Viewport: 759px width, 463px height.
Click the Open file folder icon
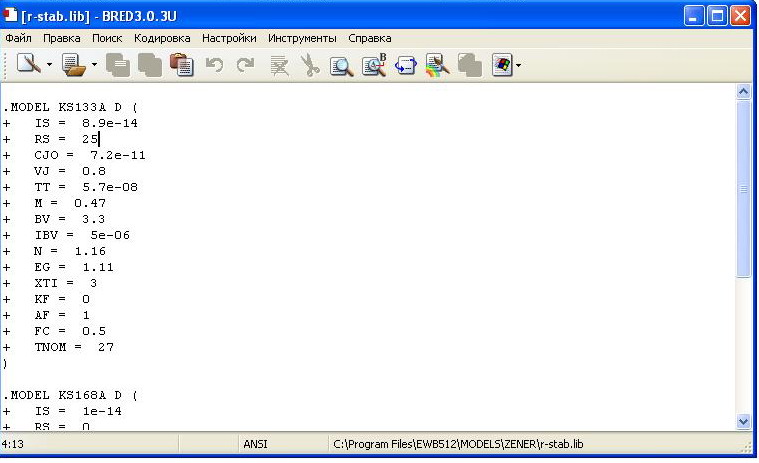pos(74,65)
